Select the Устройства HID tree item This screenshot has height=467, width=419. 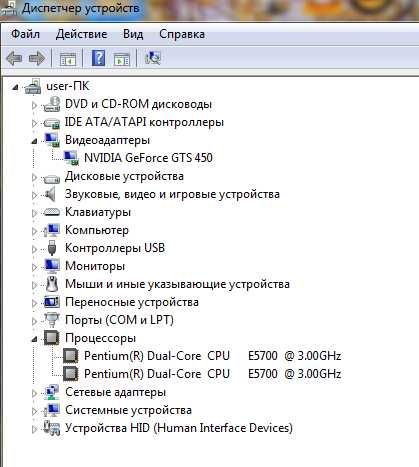coord(179,428)
